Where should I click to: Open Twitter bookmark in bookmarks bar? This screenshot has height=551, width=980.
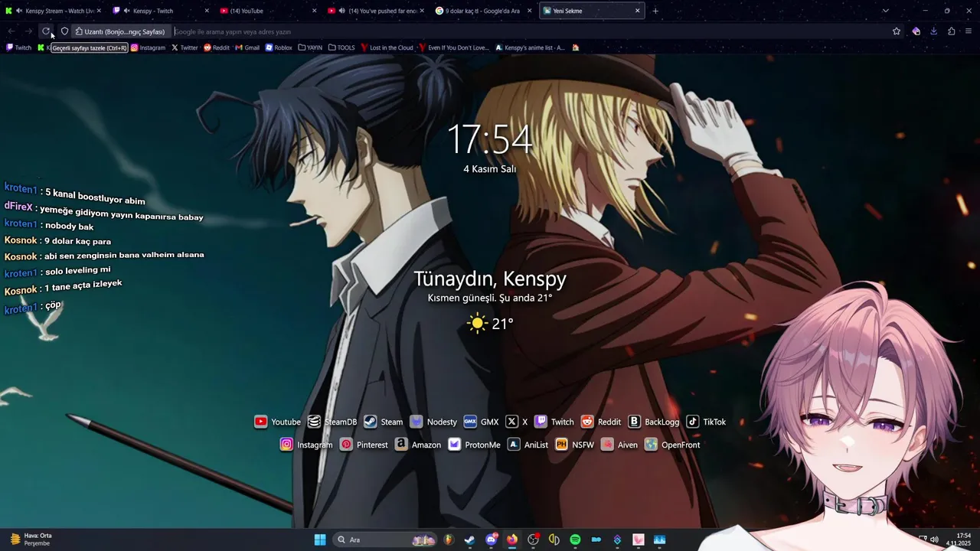point(185,47)
